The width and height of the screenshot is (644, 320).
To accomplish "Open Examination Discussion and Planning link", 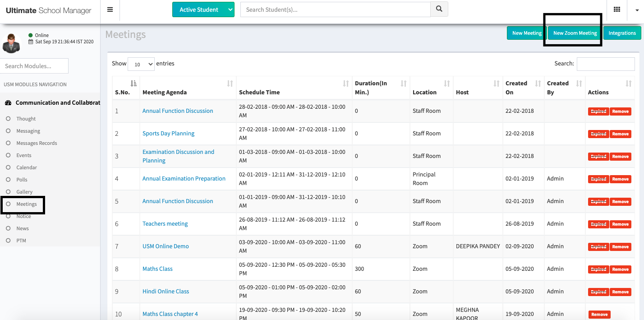I will 179,156.
